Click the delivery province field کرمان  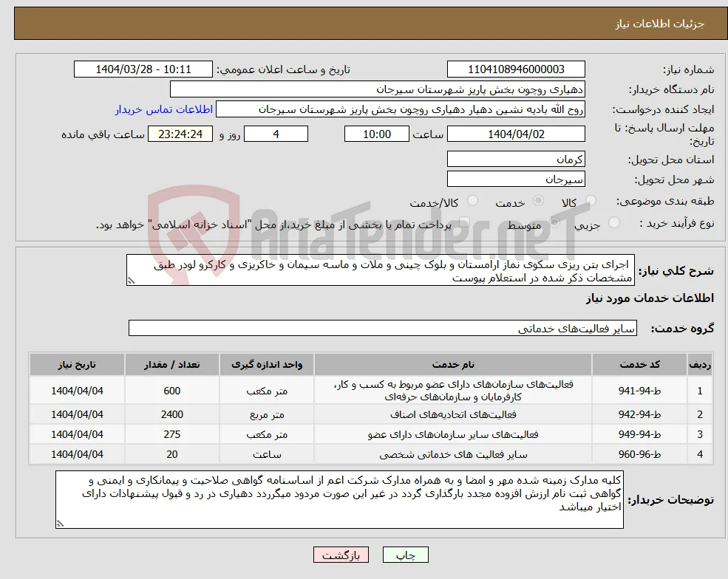[516, 159]
